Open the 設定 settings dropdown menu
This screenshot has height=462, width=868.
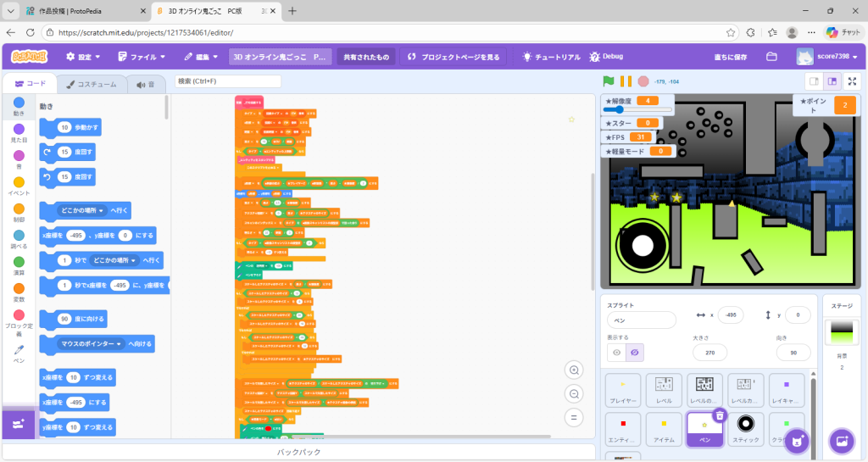click(x=83, y=57)
